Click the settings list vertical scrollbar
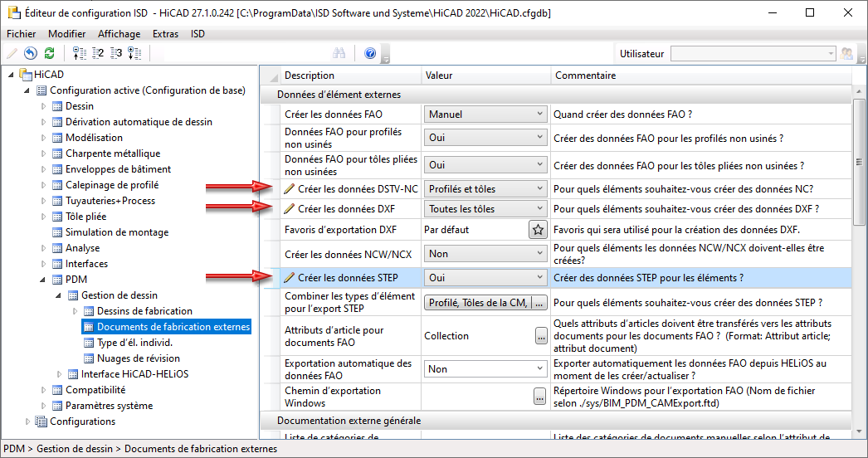The height and width of the screenshot is (458, 868). [859, 162]
